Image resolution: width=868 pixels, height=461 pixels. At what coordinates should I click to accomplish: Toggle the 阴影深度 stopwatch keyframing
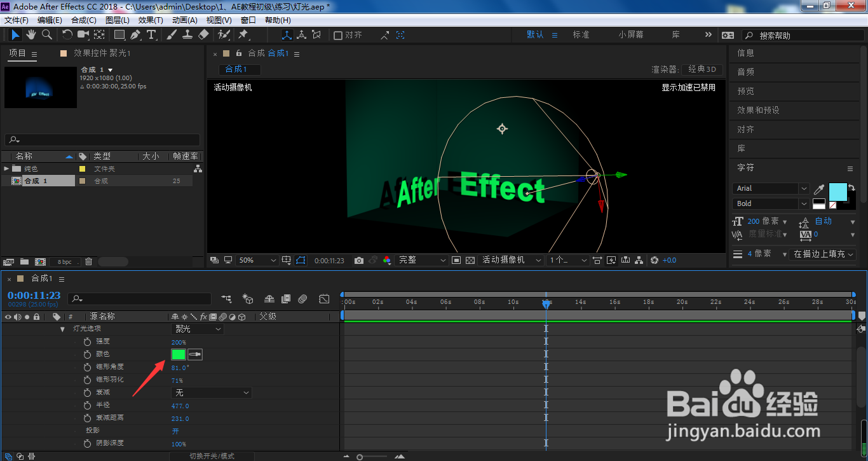[88, 444]
